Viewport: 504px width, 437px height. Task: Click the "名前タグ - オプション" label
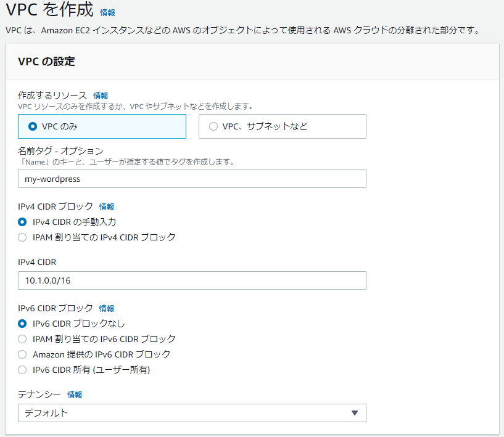pos(60,150)
